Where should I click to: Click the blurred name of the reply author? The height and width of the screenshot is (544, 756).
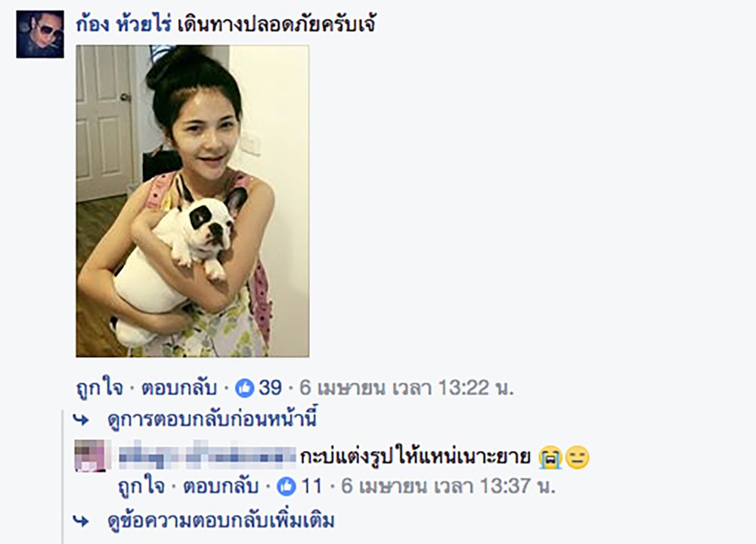tap(207, 455)
